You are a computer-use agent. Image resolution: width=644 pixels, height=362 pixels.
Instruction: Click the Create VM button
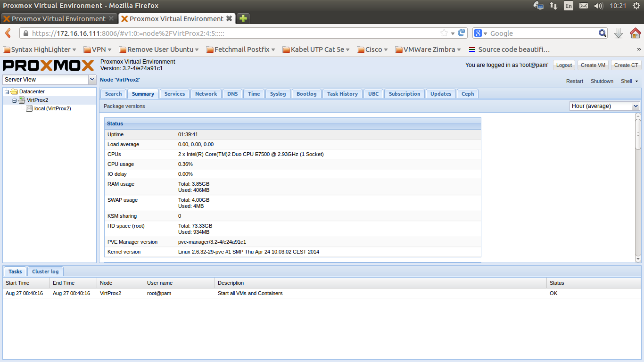click(593, 65)
